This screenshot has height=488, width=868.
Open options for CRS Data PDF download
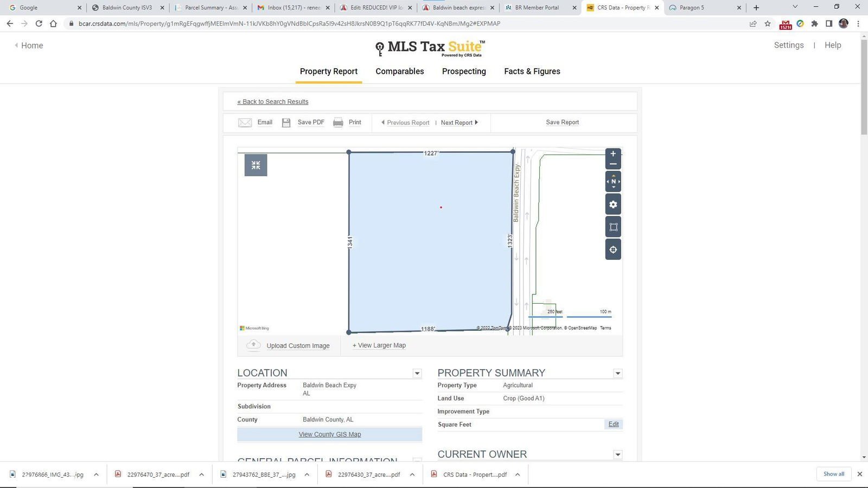coord(518,474)
